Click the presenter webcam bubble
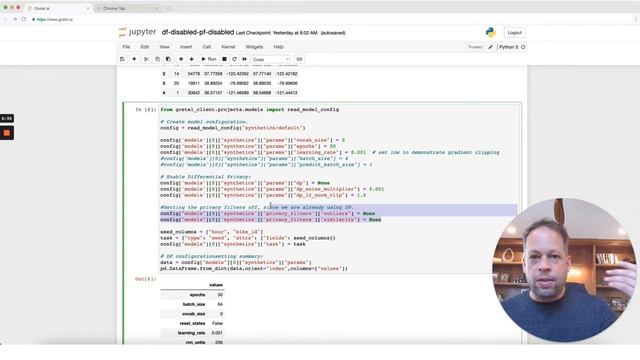 (x=563, y=270)
